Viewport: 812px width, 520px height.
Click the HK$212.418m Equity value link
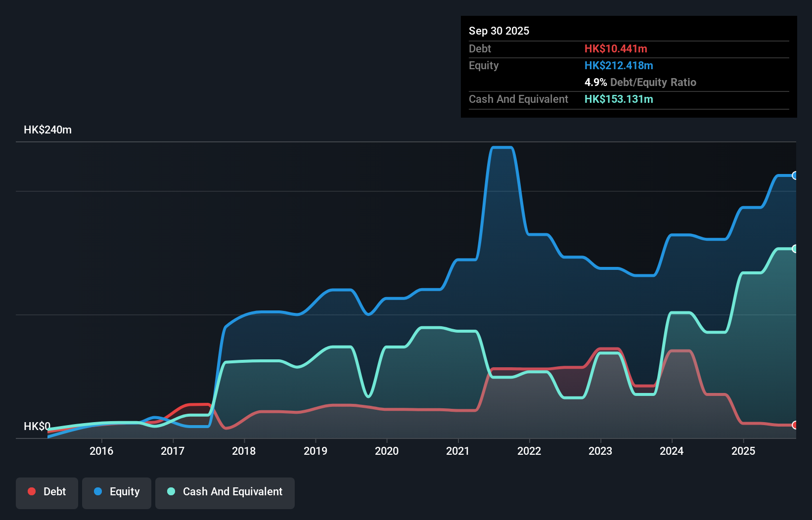[619, 65]
